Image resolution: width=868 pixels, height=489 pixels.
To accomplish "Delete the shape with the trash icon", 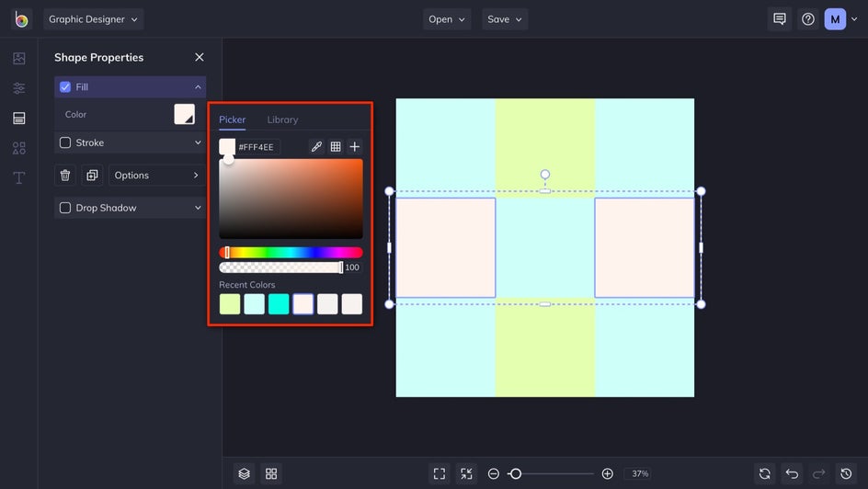I will coord(65,176).
